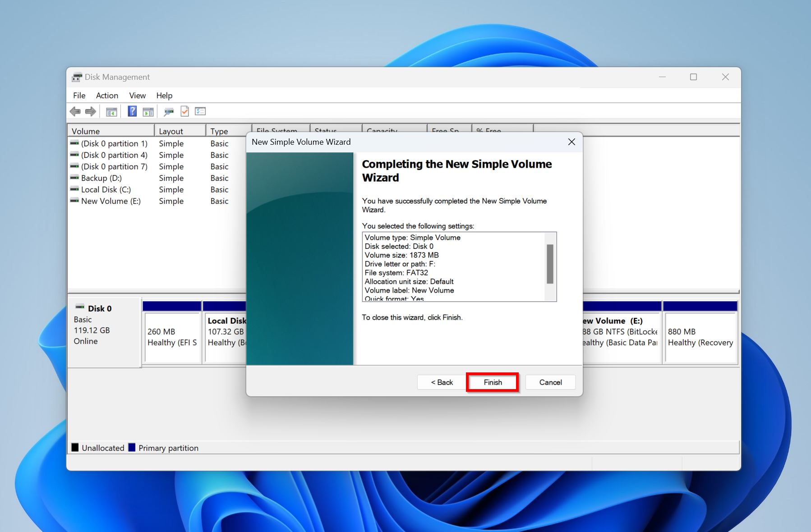Open Help via blue question mark icon

pos(132,111)
